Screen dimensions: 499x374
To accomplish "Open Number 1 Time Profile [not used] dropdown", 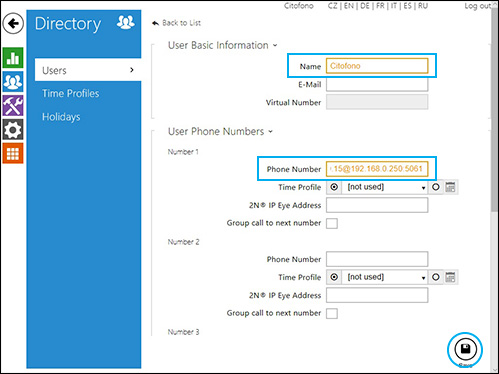I will pos(385,187).
